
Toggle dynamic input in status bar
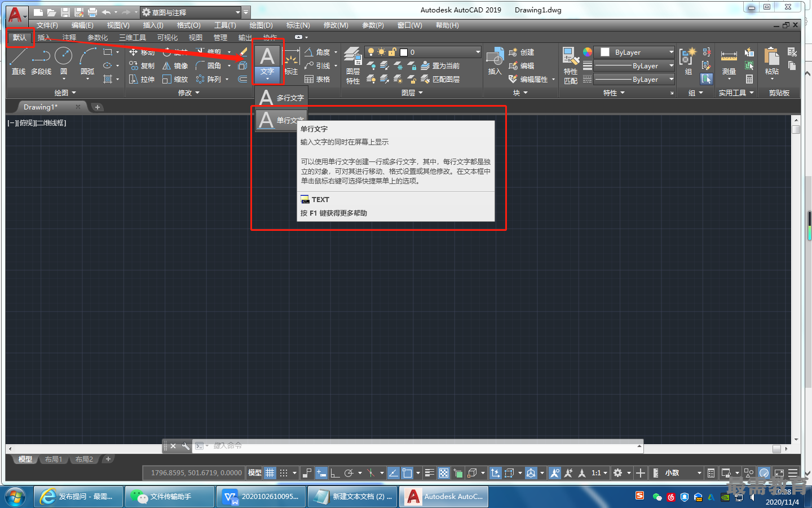(x=321, y=473)
